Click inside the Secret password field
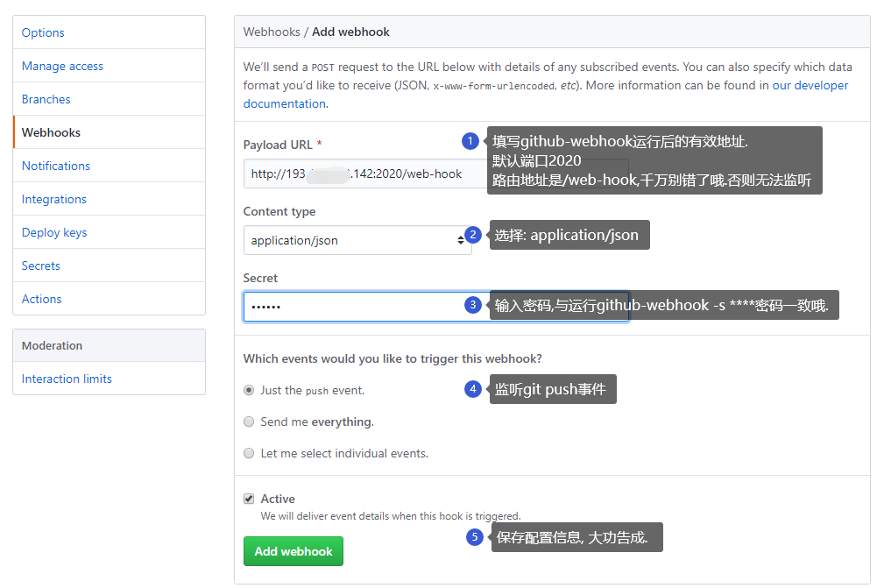This screenshot has height=588, width=884. tap(350, 304)
